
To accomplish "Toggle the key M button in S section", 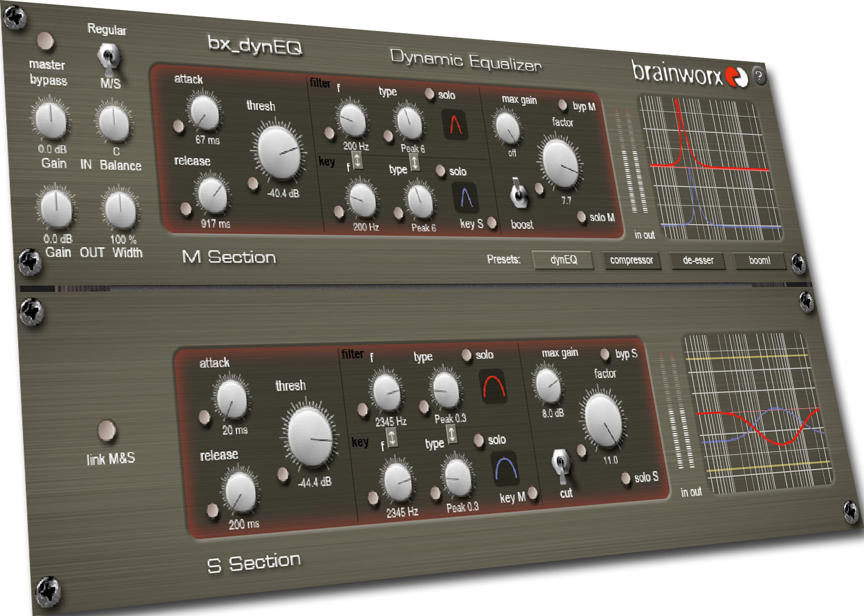I will pos(533,494).
